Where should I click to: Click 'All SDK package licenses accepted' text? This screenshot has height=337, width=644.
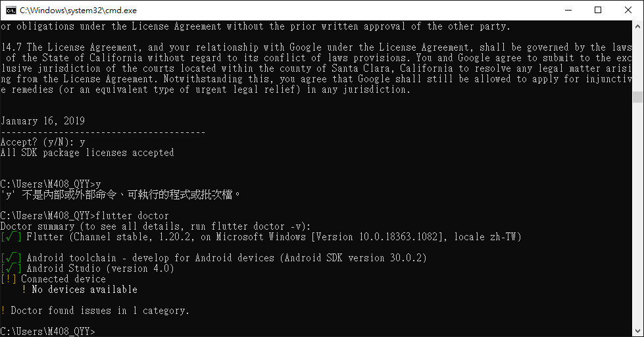click(87, 153)
